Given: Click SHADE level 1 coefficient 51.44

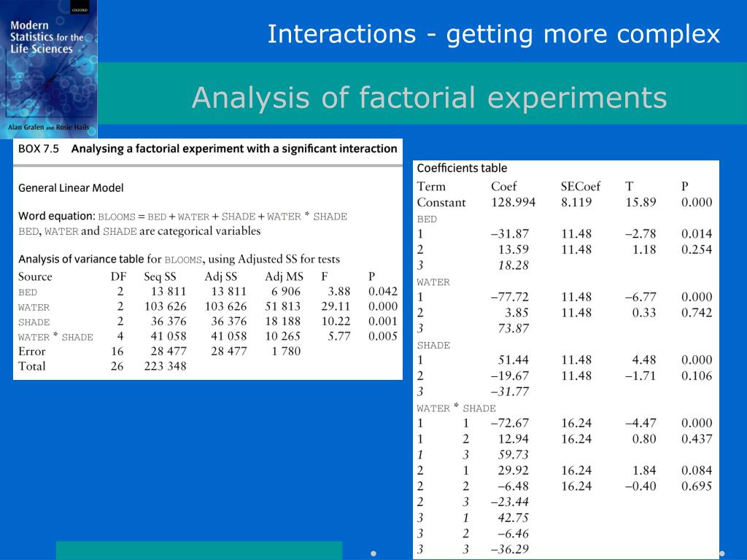Looking at the screenshot, I should pos(513,360).
